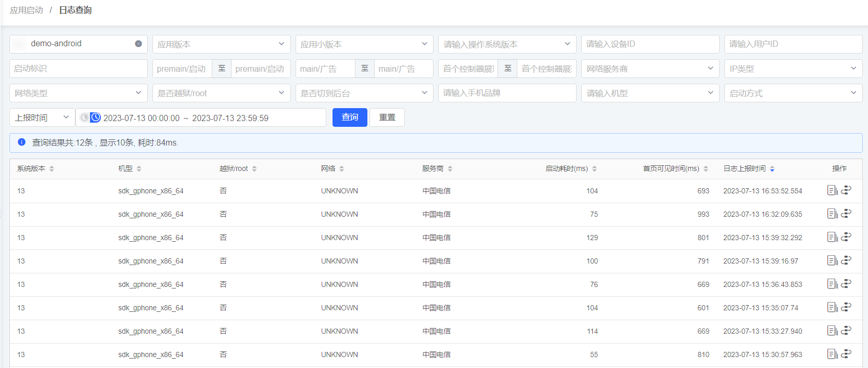Open log detail icon for 15:33:27.940 row
Viewport: 868px width, 368px height.
point(832,331)
